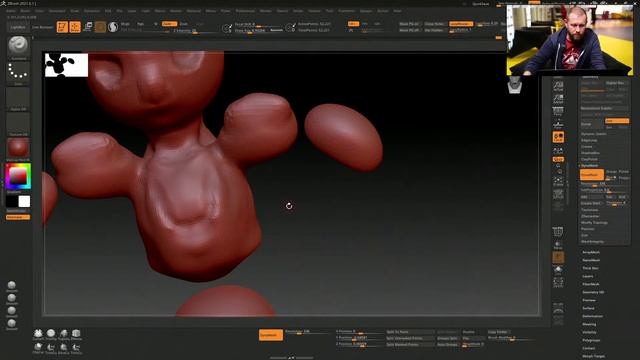Screen dimensions: 640x360
Task: Expand the ArrayMesh subpalette
Action: (591, 252)
